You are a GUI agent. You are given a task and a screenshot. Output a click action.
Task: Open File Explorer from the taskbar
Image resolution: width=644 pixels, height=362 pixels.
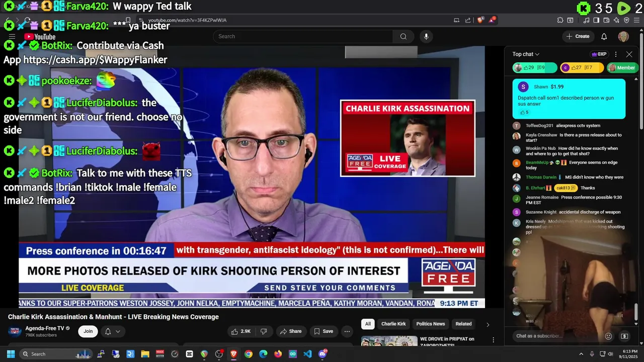click(x=145, y=354)
